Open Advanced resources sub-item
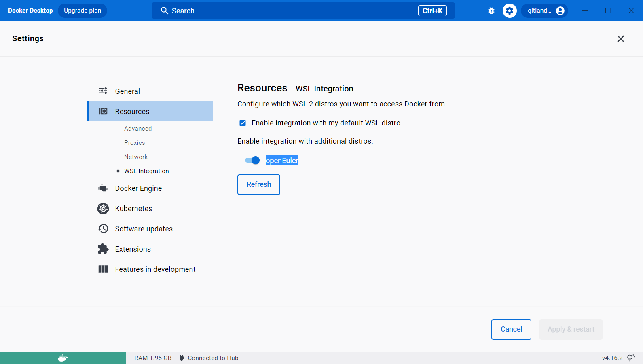The image size is (643, 364). pyautogui.click(x=138, y=129)
